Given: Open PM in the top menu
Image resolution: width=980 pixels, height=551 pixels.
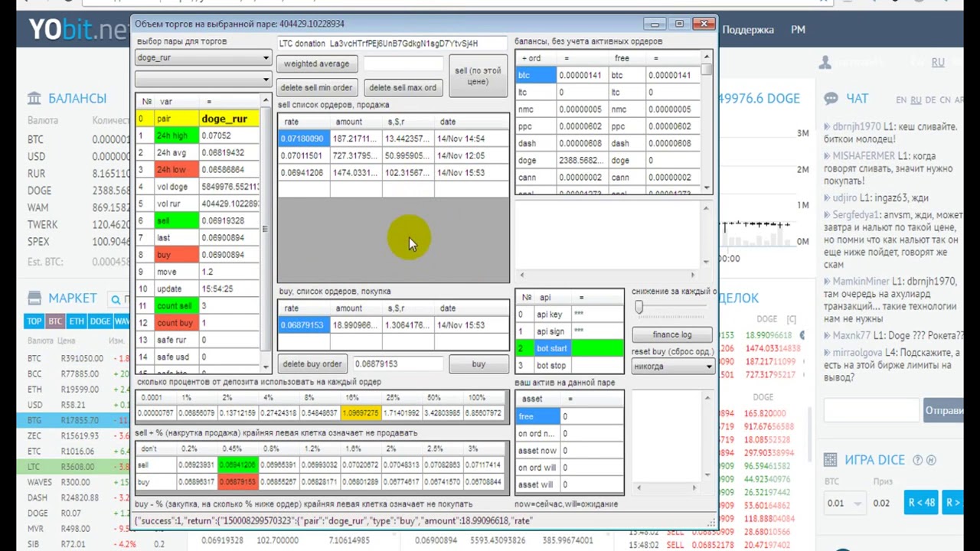Looking at the screenshot, I should point(798,29).
